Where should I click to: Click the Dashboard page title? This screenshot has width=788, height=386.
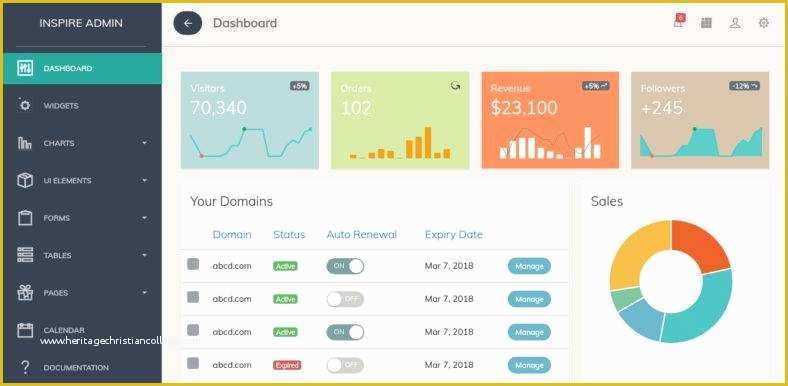245,23
